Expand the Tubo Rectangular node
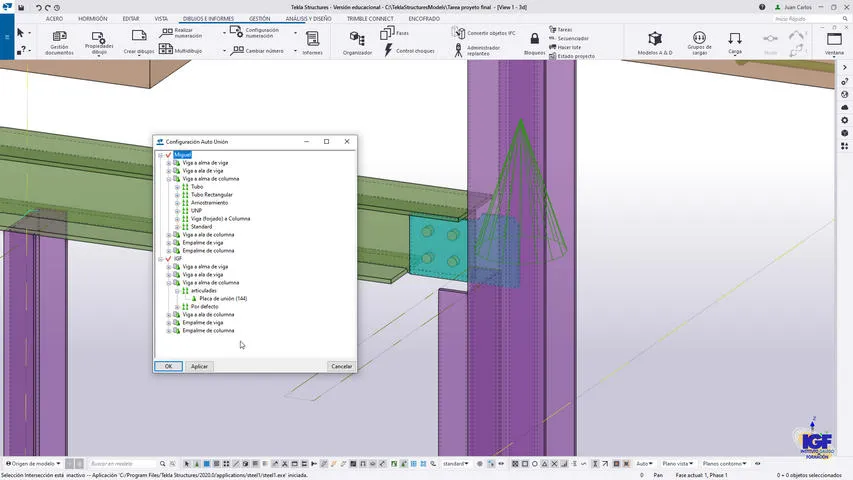 point(177,195)
